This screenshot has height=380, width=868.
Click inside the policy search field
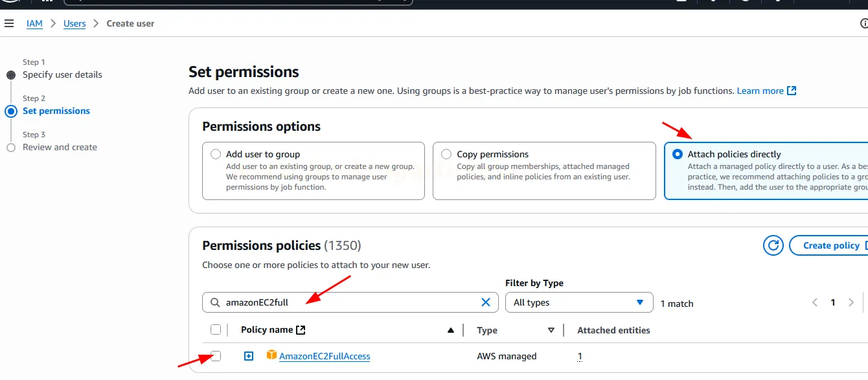350,302
